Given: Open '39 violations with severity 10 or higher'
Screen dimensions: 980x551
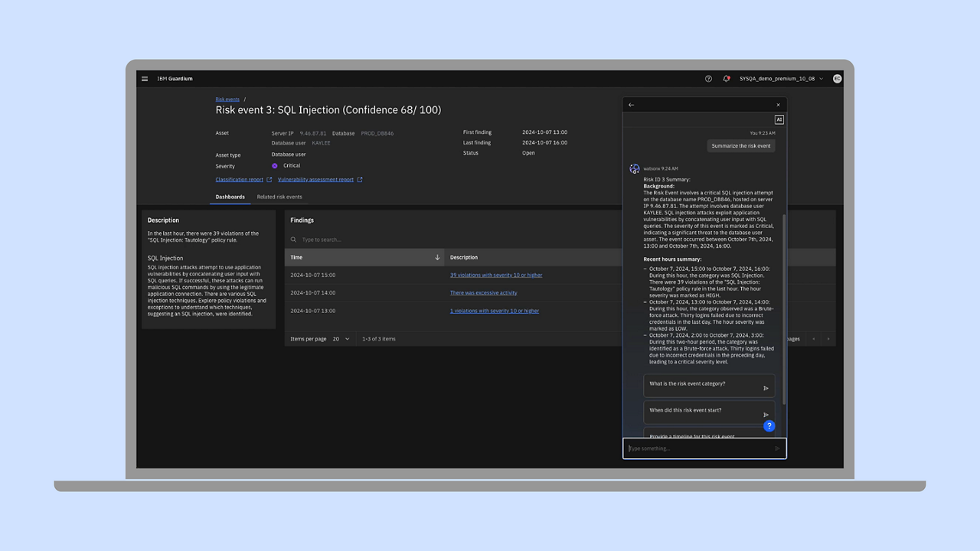Looking at the screenshot, I should [x=496, y=275].
